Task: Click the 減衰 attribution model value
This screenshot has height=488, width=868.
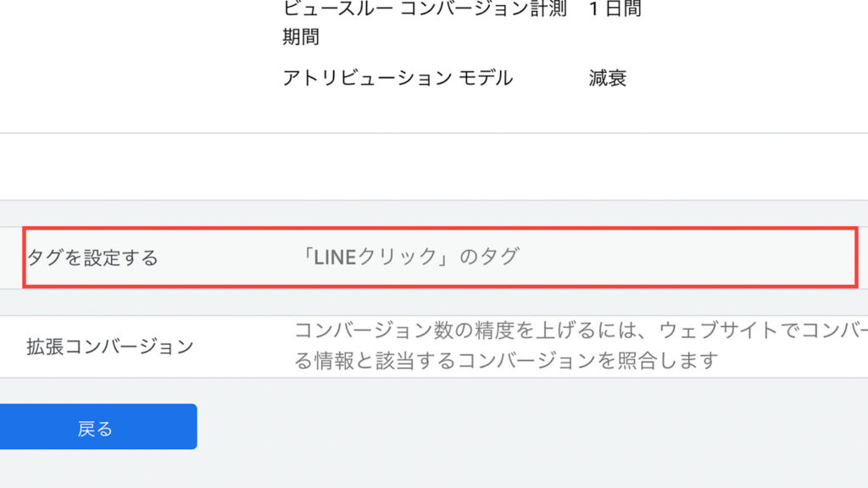Action: click(607, 78)
